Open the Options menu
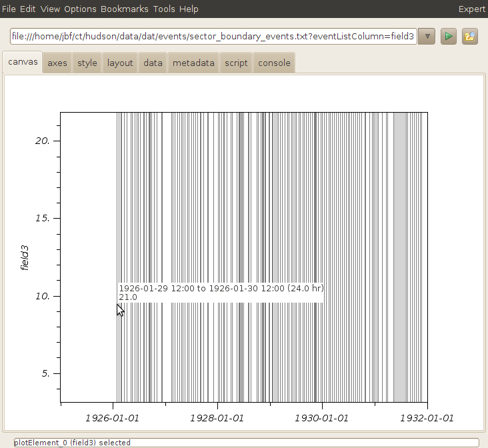This screenshot has width=488, height=448. point(79,9)
